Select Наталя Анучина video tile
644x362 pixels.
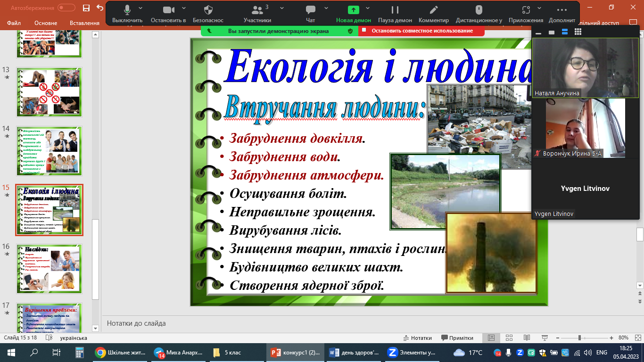pyautogui.click(x=585, y=67)
